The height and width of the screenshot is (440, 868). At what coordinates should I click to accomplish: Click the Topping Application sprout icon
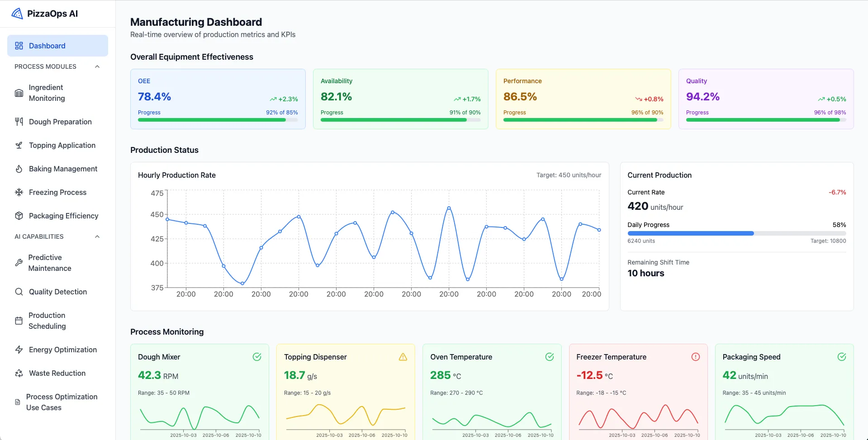coord(19,145)
